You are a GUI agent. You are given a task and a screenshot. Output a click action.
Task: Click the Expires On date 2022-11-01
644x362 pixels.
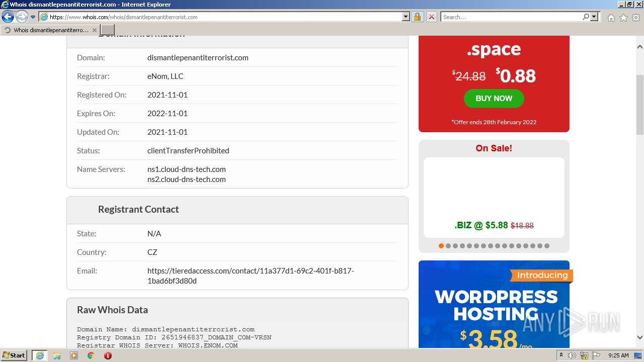pos(168,114)
